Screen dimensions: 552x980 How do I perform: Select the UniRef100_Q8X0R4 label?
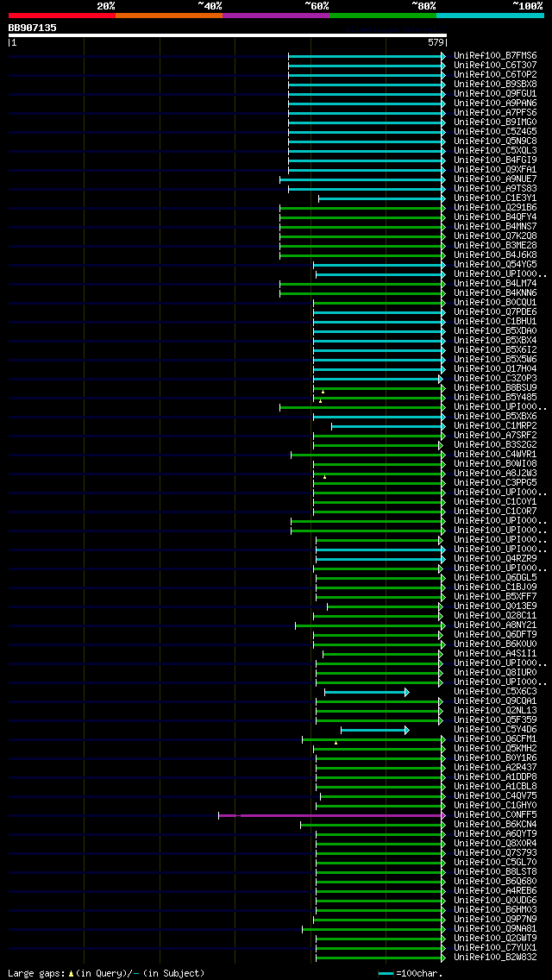tap(495, 843)
